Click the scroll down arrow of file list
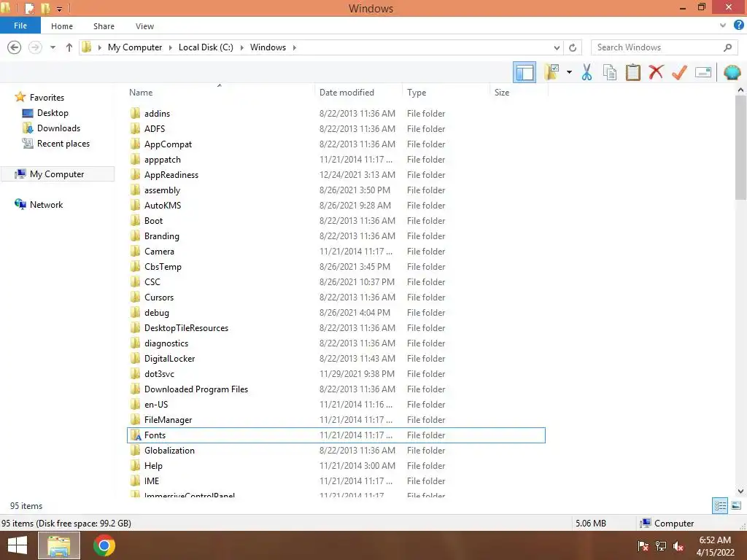747x560 pixels. click(x=740, y=491)
